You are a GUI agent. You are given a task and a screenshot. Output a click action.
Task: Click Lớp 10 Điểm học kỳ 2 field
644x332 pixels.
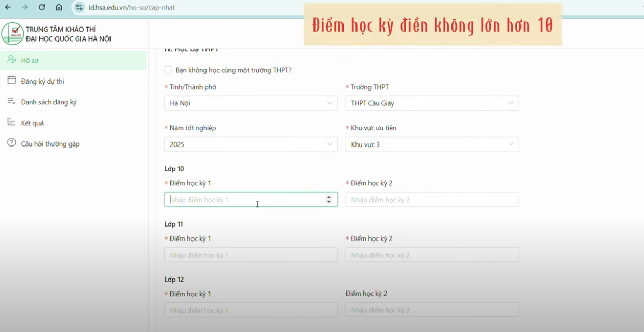[432, 200]
